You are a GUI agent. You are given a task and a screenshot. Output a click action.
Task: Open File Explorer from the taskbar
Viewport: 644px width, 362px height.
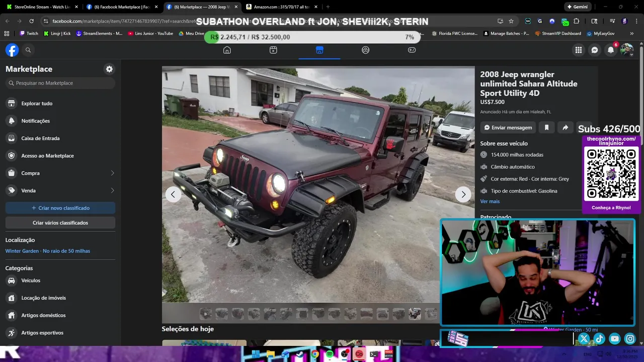tap(270, 354)
